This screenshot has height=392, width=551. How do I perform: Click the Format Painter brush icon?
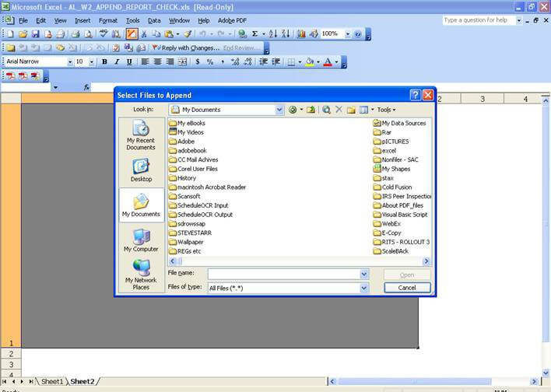click(188, 34)
